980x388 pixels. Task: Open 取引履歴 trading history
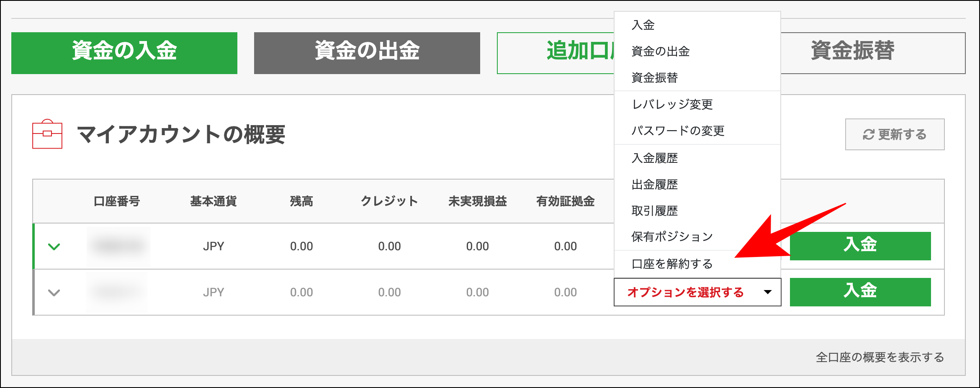coord(655,211)
